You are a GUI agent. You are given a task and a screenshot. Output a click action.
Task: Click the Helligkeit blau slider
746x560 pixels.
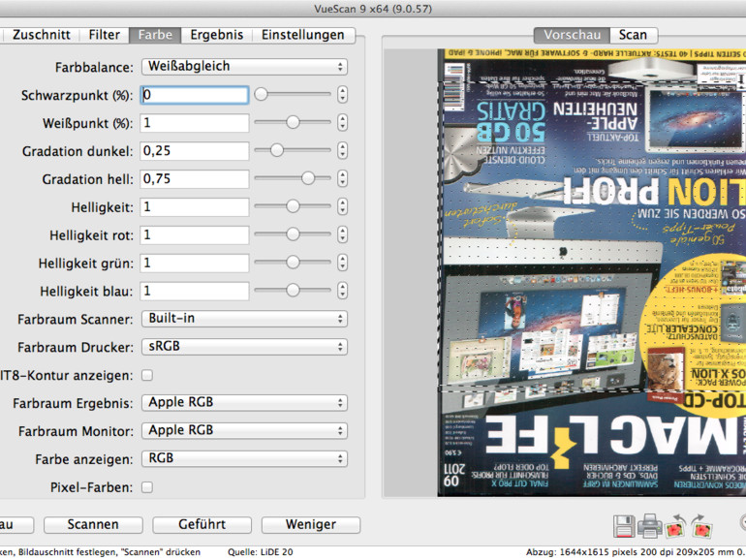293,291
